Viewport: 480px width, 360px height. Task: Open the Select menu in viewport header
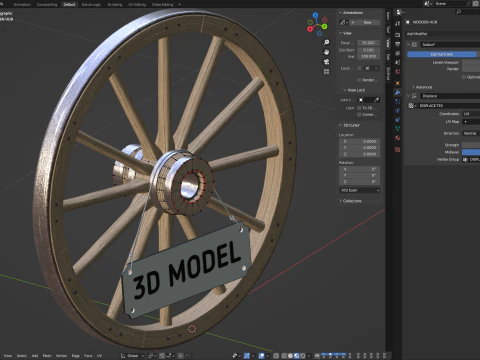pos(22,356)
